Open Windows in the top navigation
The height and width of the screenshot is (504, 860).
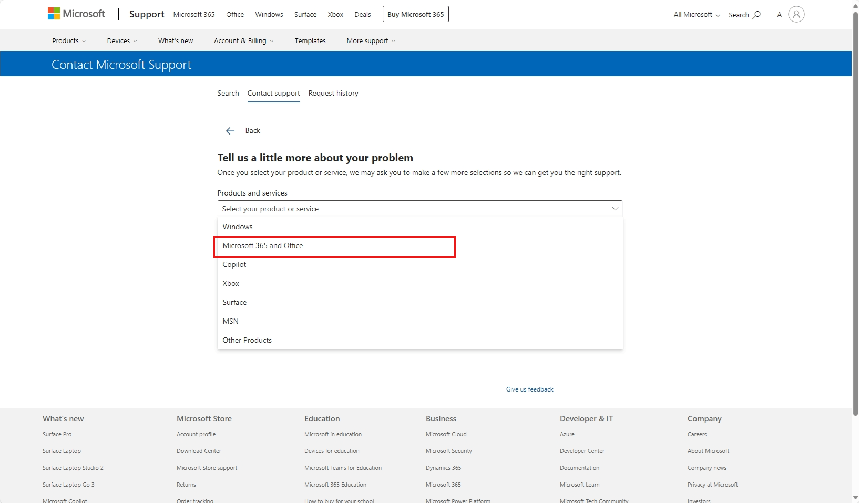pyautogui.click(x=269, y=15)
